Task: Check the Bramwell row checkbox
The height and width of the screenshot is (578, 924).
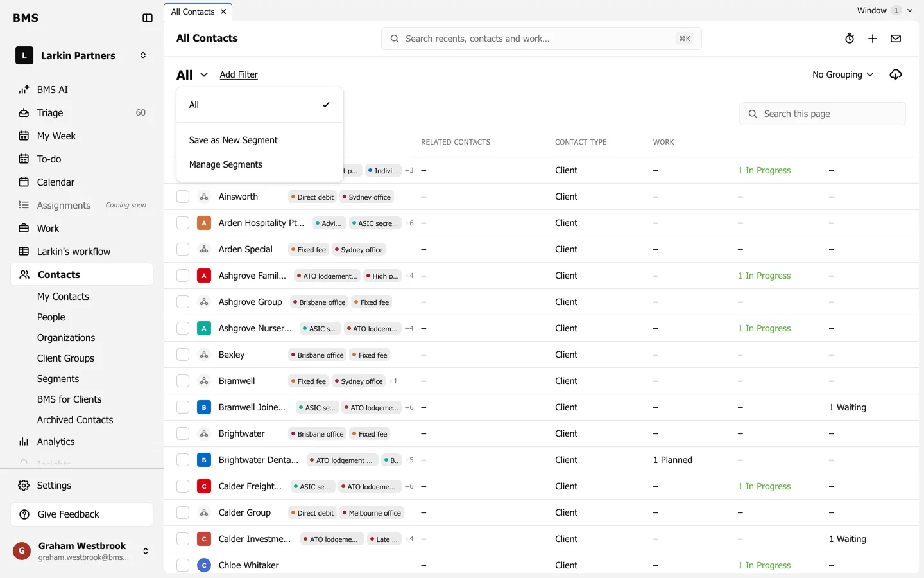Action: point(183,381)
